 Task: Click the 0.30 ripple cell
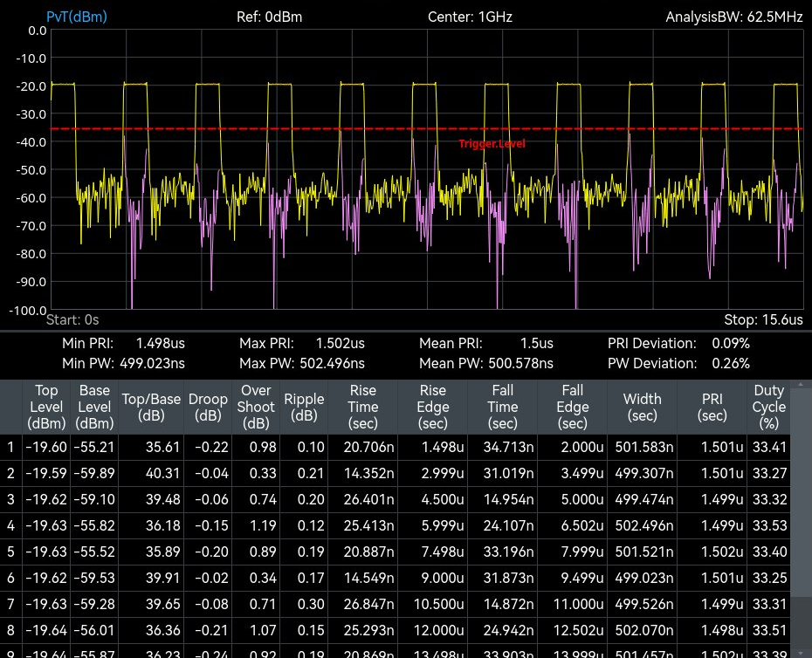tap(304, 604)
